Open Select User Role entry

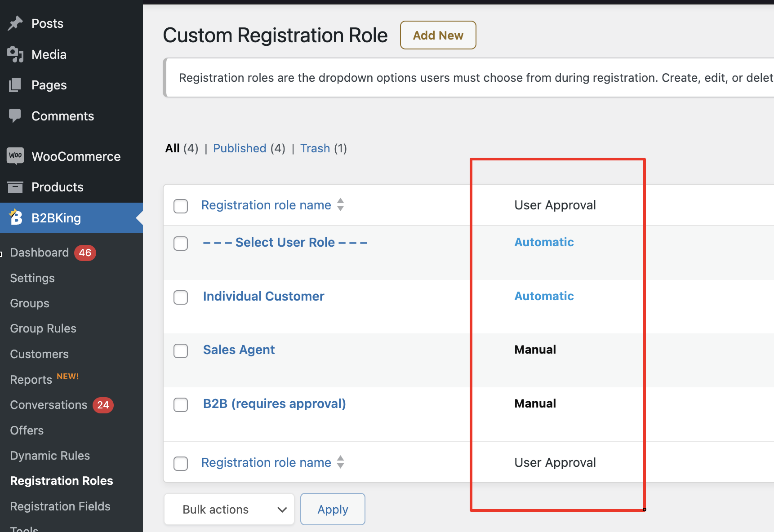pyautogui.click(x=285, y=242)
